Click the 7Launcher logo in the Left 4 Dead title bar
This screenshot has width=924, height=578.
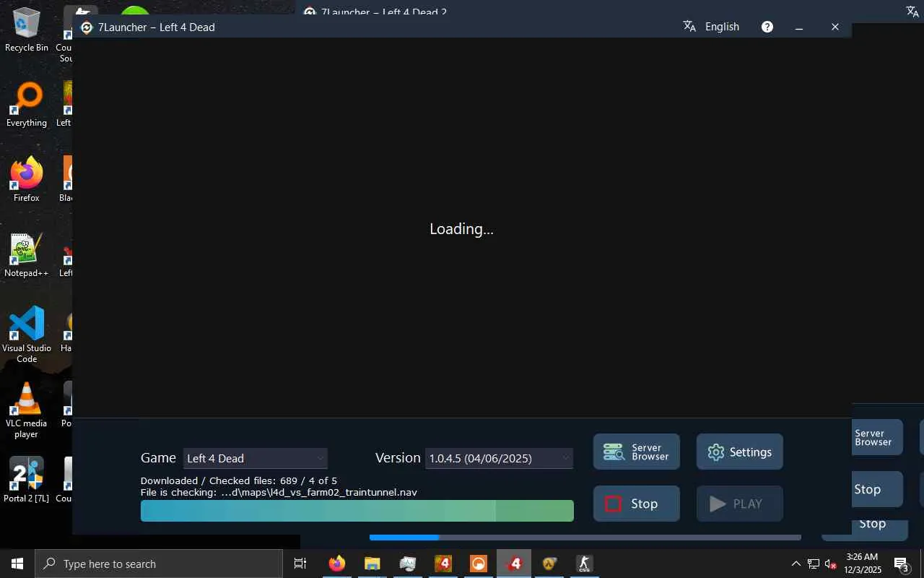click(x=87, y=27)
